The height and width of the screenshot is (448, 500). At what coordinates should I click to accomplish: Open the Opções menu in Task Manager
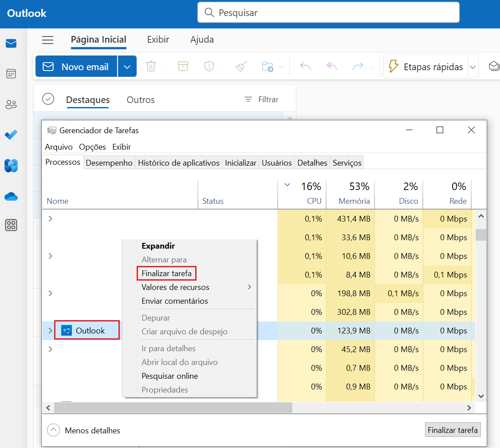[92, 147]
